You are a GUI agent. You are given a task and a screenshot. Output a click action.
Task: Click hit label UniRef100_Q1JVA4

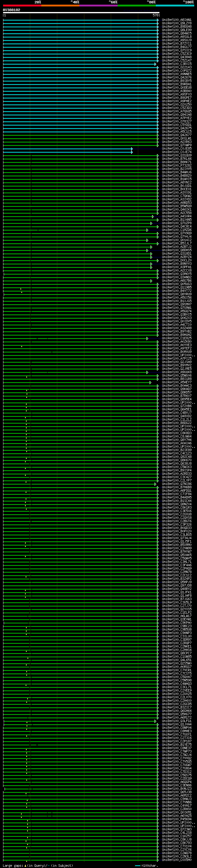[176, 725]
